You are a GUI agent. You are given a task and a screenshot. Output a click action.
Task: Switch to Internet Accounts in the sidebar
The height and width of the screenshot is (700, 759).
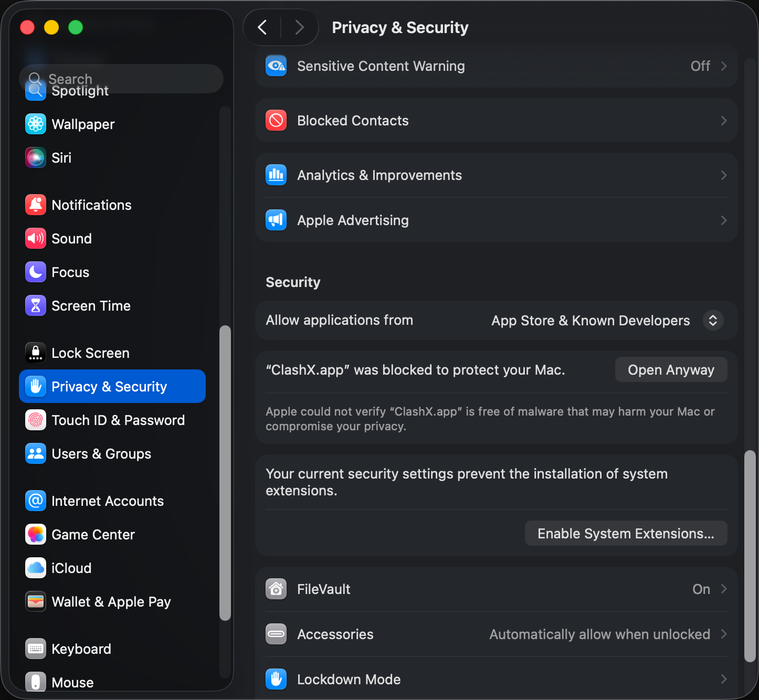pos(107,501)
